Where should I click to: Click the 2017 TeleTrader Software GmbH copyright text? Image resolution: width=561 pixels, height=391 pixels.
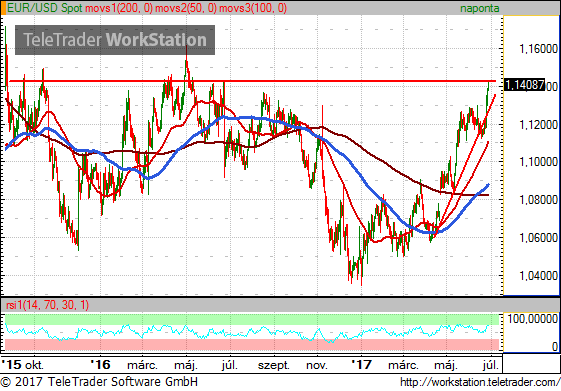point(99,382)
